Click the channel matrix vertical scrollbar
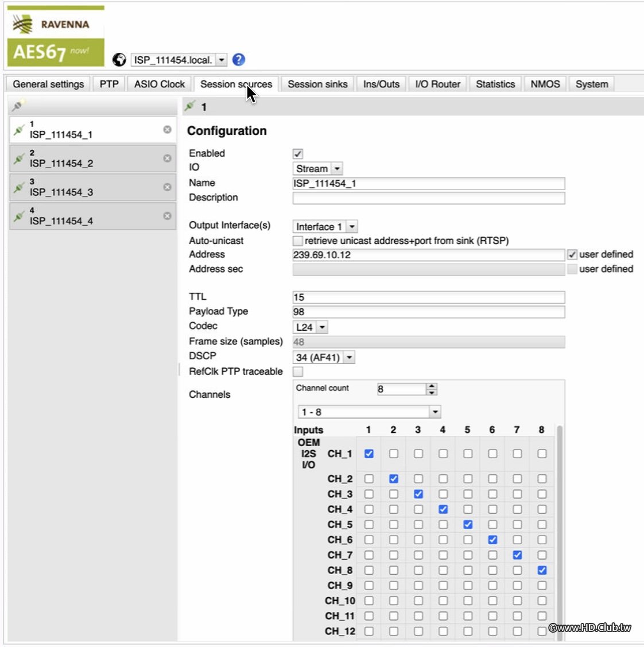This screenshot has width=644, height=647. [x=560, y=532]
